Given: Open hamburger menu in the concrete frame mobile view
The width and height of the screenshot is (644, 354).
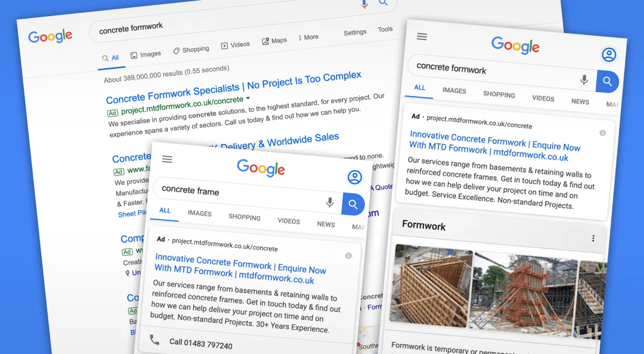Looking at the screenshot, I should click(x=167, y=159).
